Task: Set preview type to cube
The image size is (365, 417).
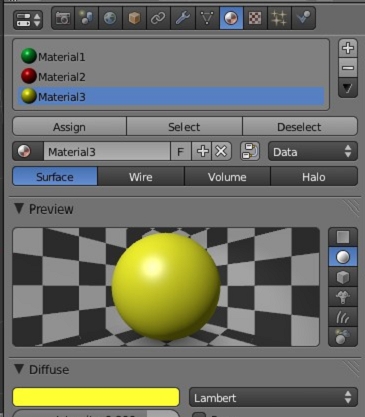Action: tap(343, 277)
